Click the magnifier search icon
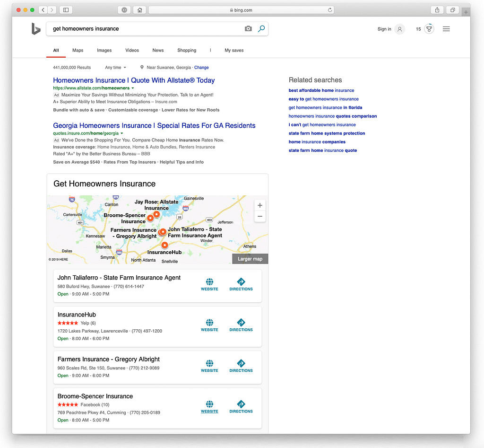The width and height of the screenshot is (484, 448). point(261,29)
